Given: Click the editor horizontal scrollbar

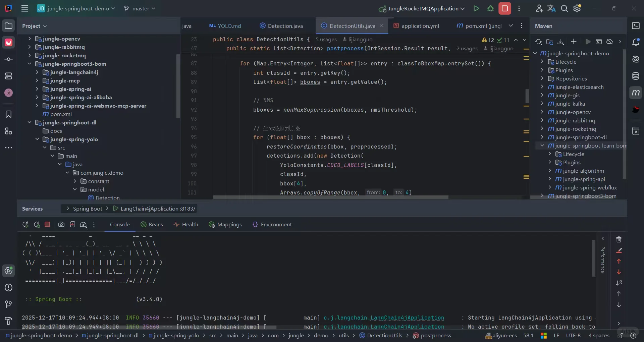Looking at the screenshot, I should [330, 197].
